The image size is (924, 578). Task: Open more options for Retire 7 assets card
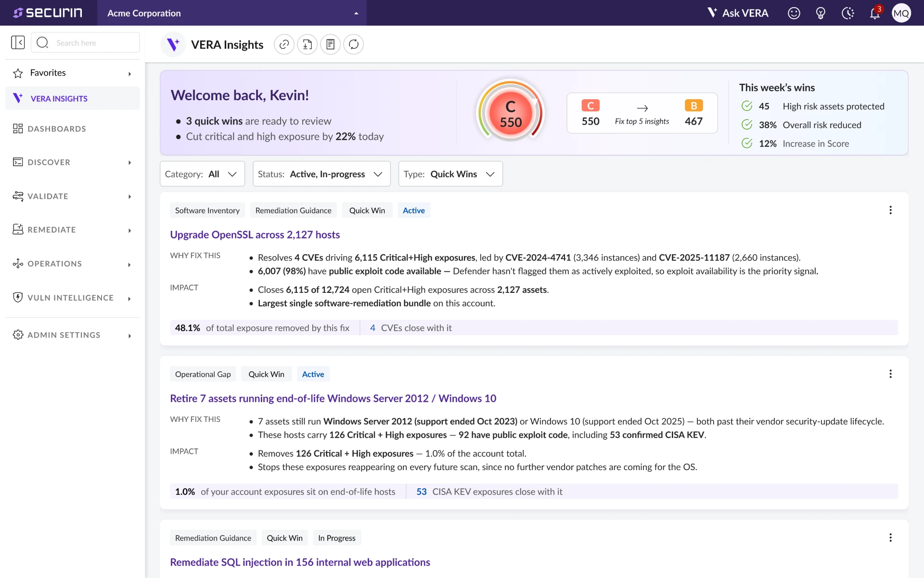click(x=890, y=374)
